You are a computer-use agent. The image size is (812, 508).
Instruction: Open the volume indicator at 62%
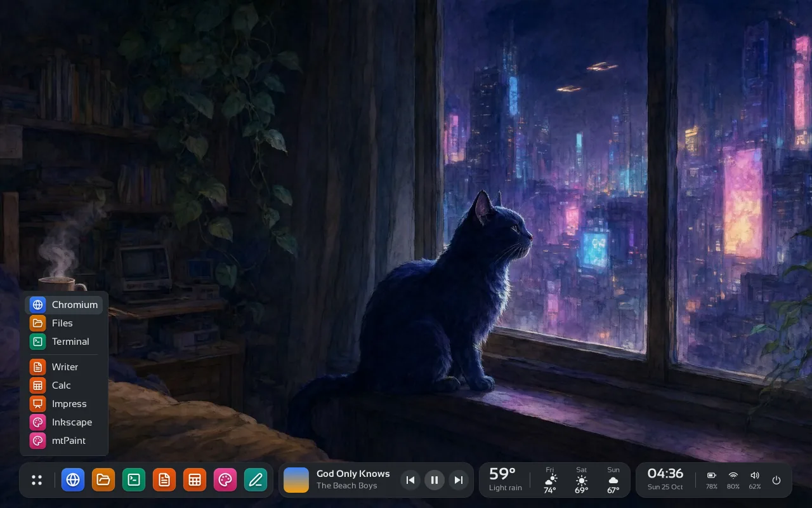(x=755, y=480)
